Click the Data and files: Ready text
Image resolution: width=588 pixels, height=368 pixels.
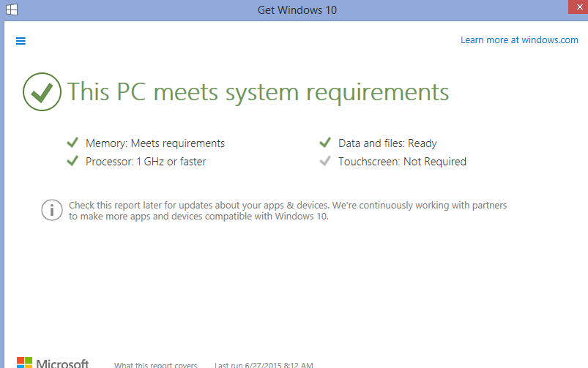click(x=387, y=143)
